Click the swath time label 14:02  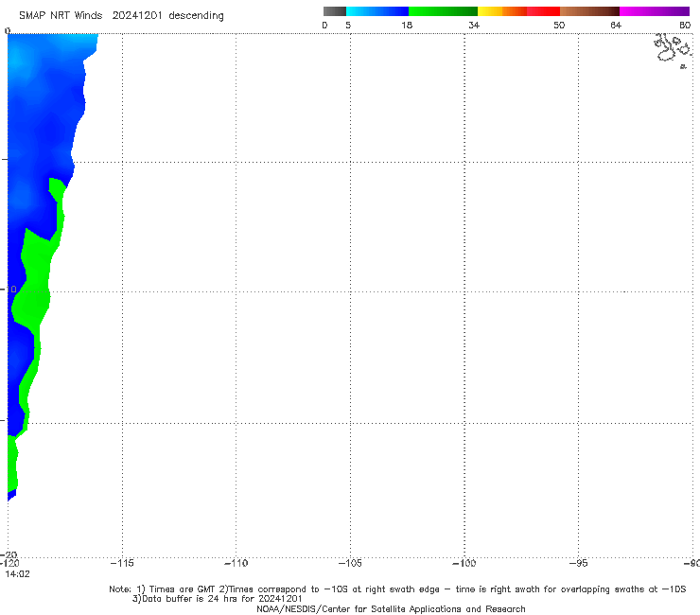17,574
